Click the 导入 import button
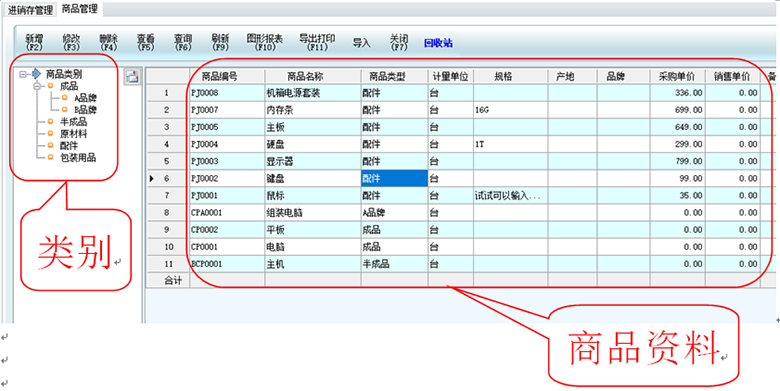 click(362, 43)
